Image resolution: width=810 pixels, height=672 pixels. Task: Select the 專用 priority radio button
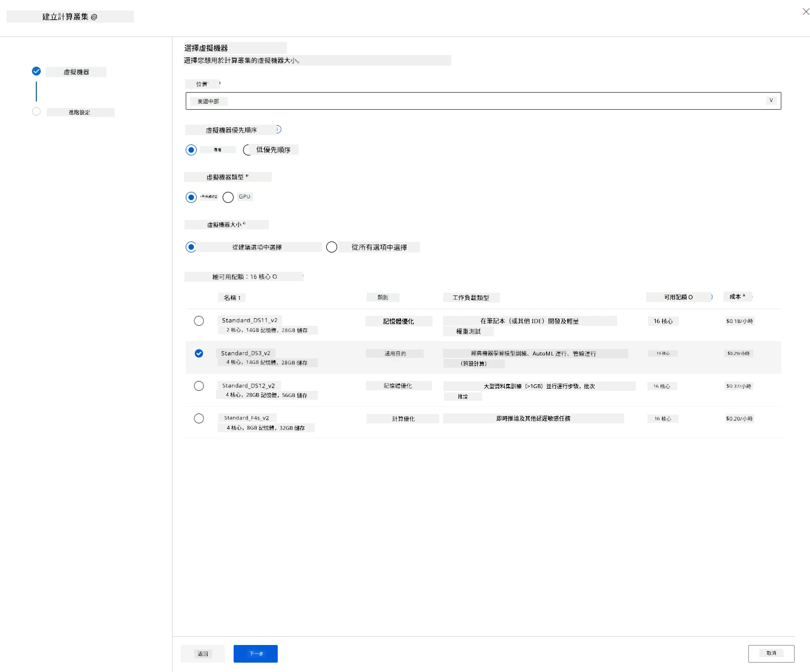coord(191,150)
